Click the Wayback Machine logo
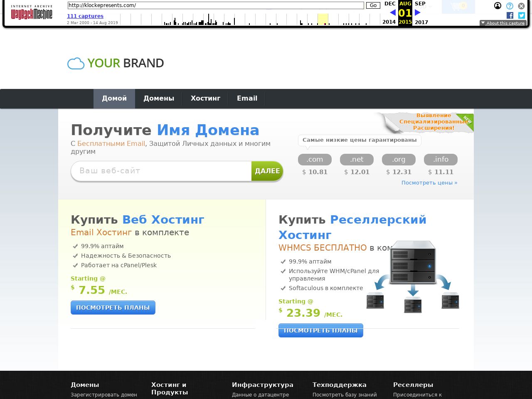This screenshot has width=532, height=399. coord(32,13)
